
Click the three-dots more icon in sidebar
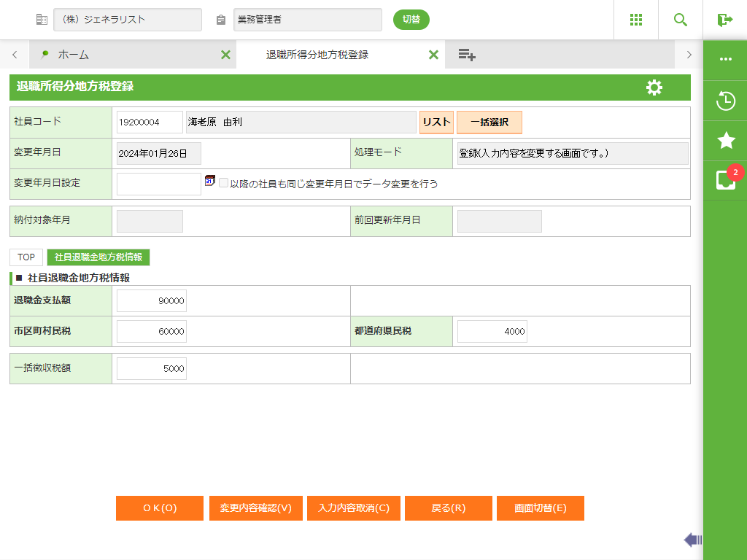[x=725, y=59]
